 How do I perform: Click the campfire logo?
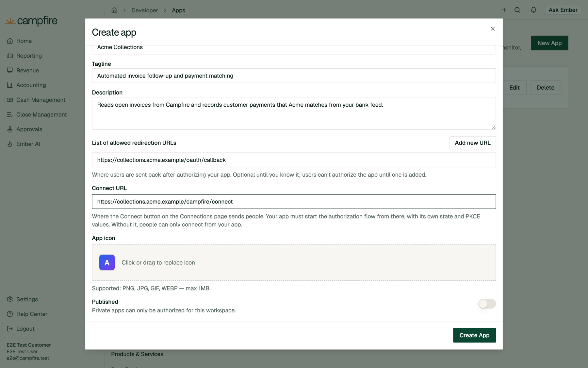(31, 21)
